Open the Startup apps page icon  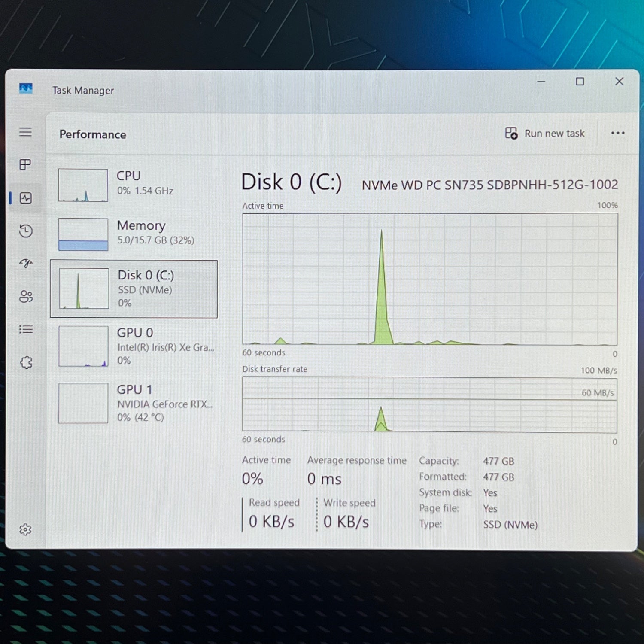[26, 263]
